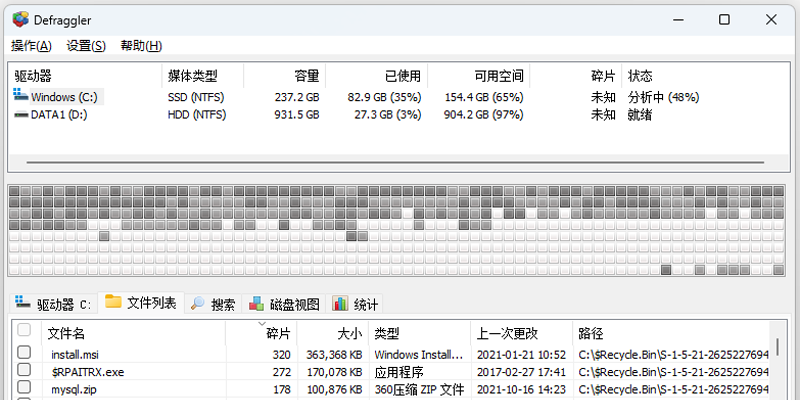The width and height of the screenshot is (800, 400).
Task: Click the 2021-01-21 10:52 modified date
Action: tap(521, 355)
